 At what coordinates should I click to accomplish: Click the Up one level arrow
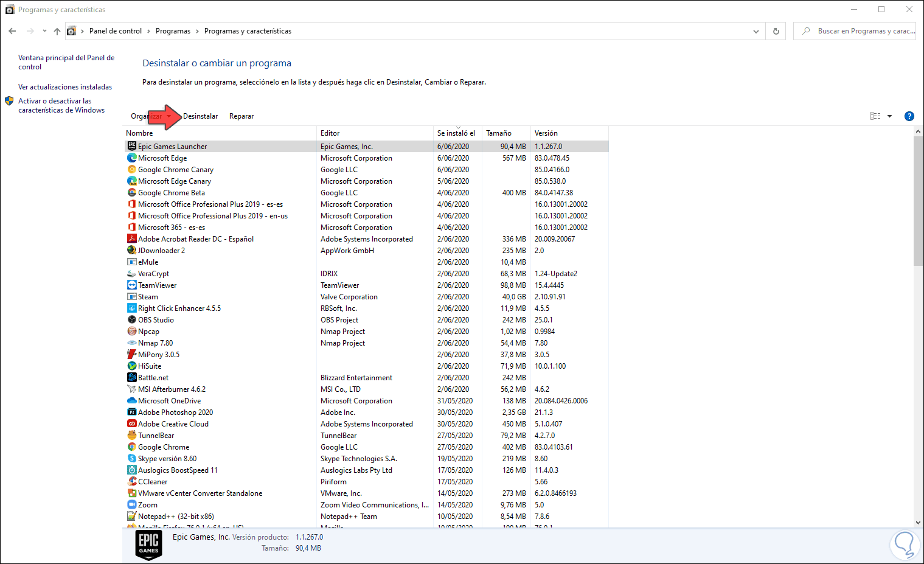(x=57, y=31)
